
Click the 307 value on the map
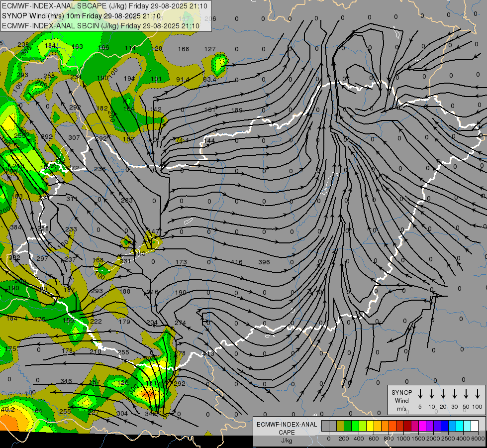coord(74,137)
